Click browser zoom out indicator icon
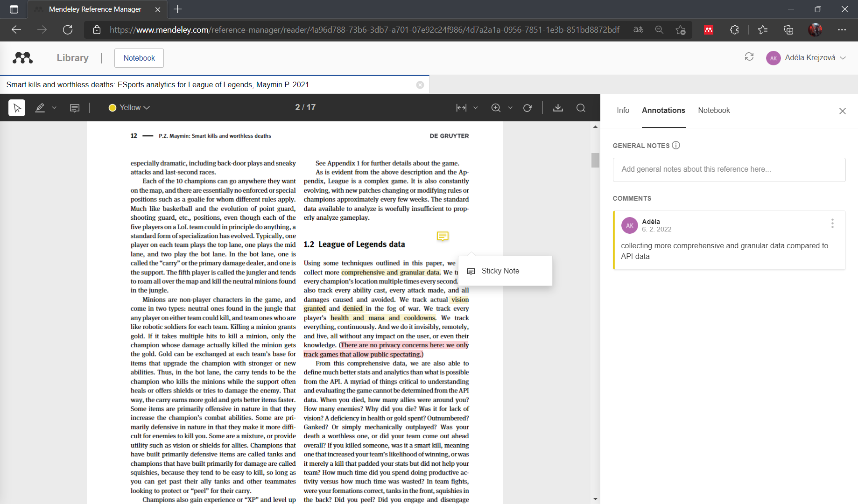The height and width of the screenshot is (504, 858). tap(659, 30)
